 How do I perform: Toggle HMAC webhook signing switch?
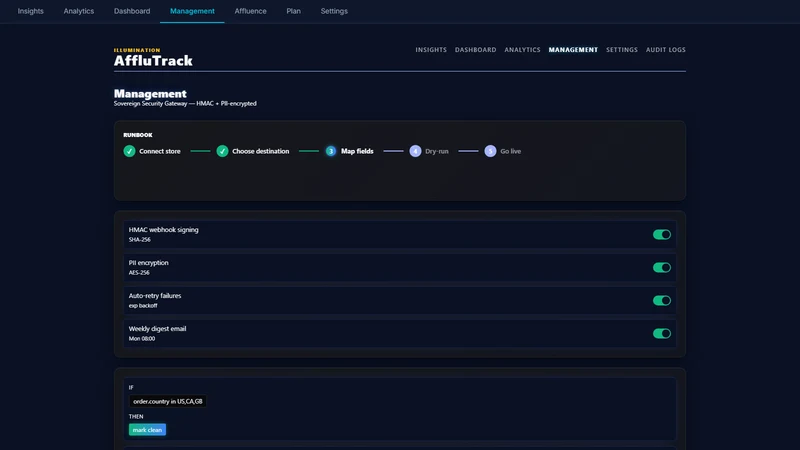tap(662, 235)
